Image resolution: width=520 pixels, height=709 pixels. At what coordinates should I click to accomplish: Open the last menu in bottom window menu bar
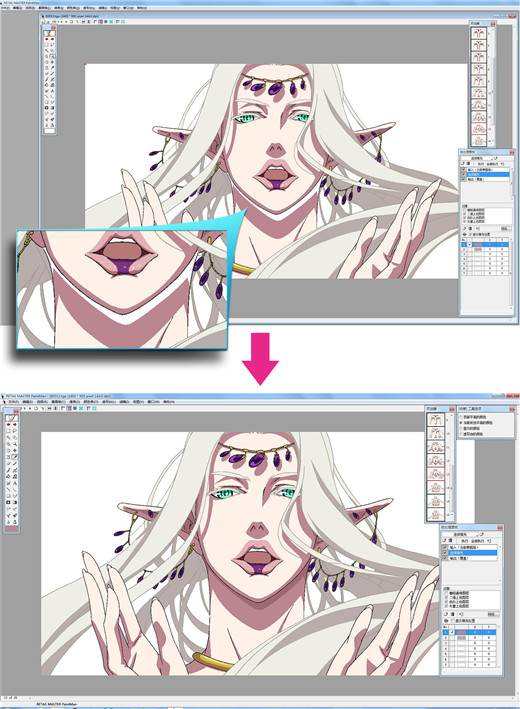click(x=169, y=402)
